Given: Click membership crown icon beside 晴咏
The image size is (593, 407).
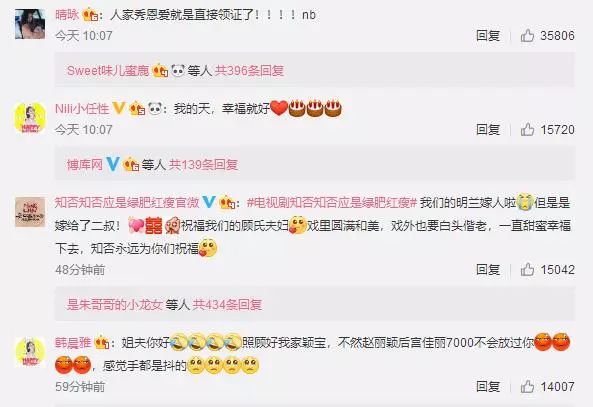Looking at the screenshot, I should [x=90, y=15].
